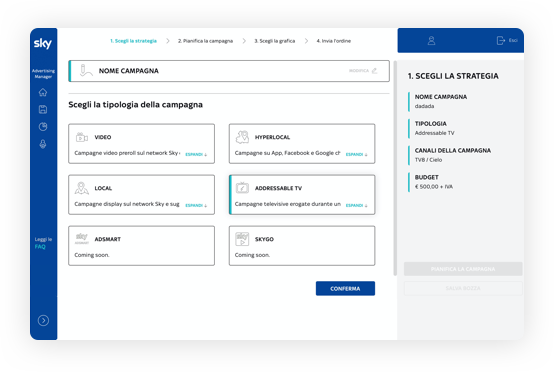554x372 pixels.
Task: Click the Sky logo in sidebar
Action: [x=43, y=43]
